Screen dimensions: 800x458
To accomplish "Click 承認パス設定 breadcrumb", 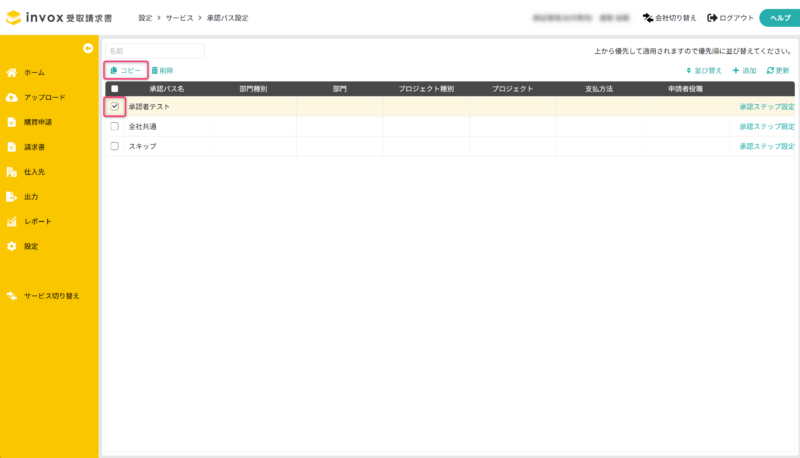I will click(228, 18).
